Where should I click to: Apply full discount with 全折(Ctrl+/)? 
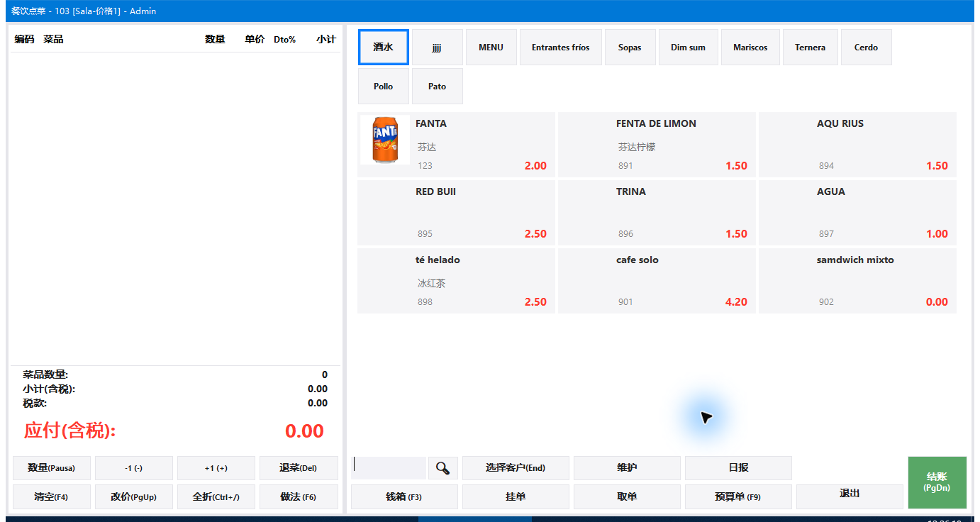point(216,497)
